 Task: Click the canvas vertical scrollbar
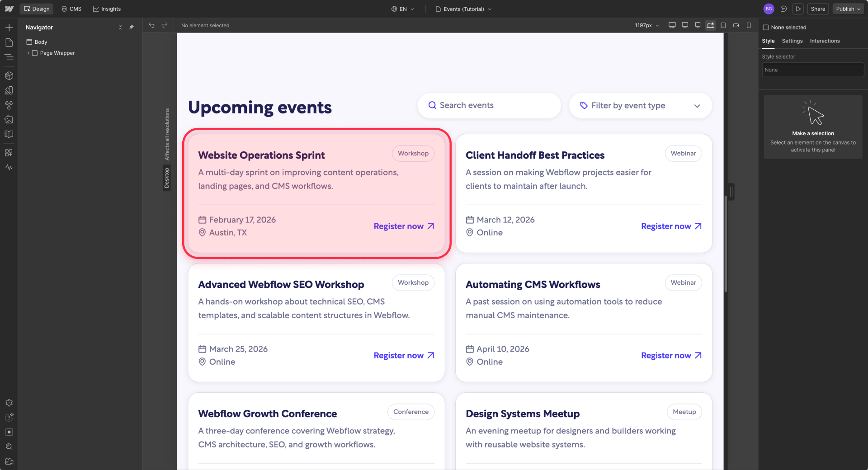coord(726,244)
